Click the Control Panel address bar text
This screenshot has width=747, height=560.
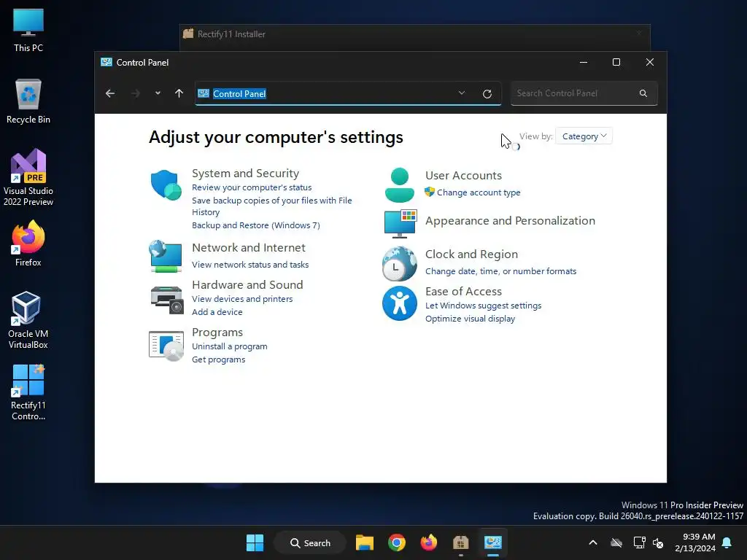[x=239, y=94]
